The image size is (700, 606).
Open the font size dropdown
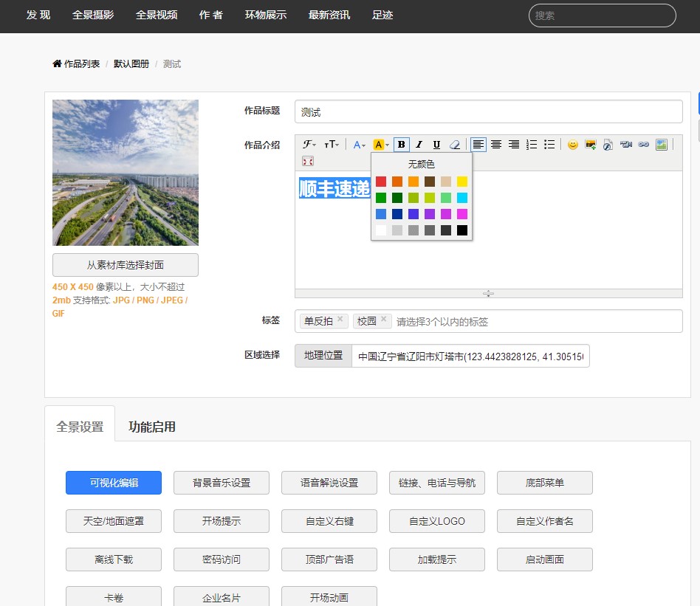coord(332,145)
